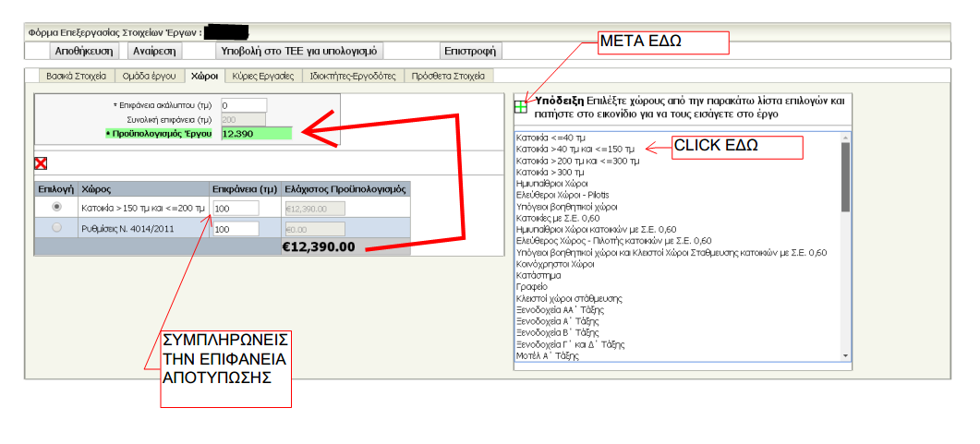
Task: Click the green Προϋπολογισμός Έργου field
Action: click(x=256, y=134)
